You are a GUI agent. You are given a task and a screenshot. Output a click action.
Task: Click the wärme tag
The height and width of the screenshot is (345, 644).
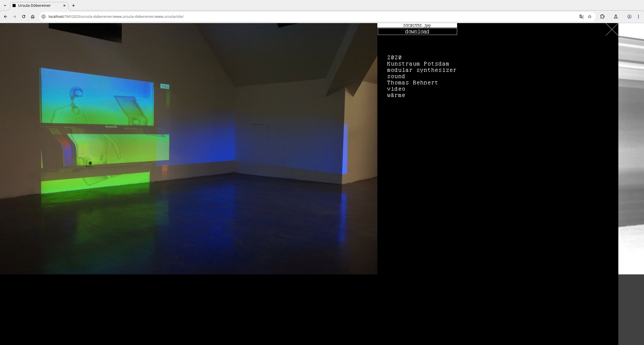click(x=396, y=95)
